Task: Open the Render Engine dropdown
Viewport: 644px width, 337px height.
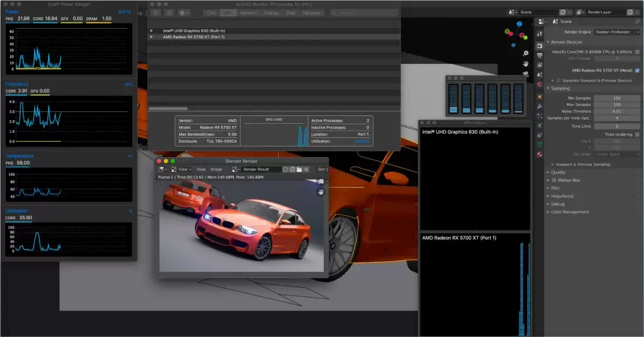Action: (617, 32)
